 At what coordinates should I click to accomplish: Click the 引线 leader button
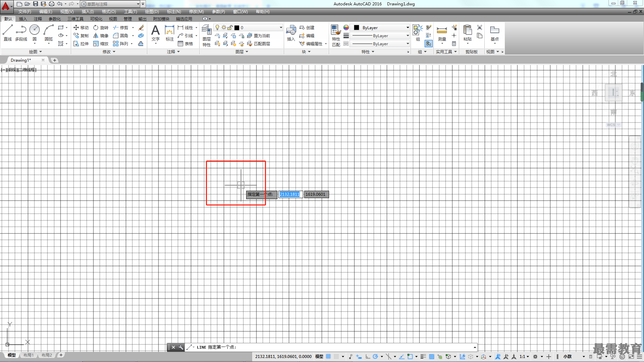(x=185, y=36)
